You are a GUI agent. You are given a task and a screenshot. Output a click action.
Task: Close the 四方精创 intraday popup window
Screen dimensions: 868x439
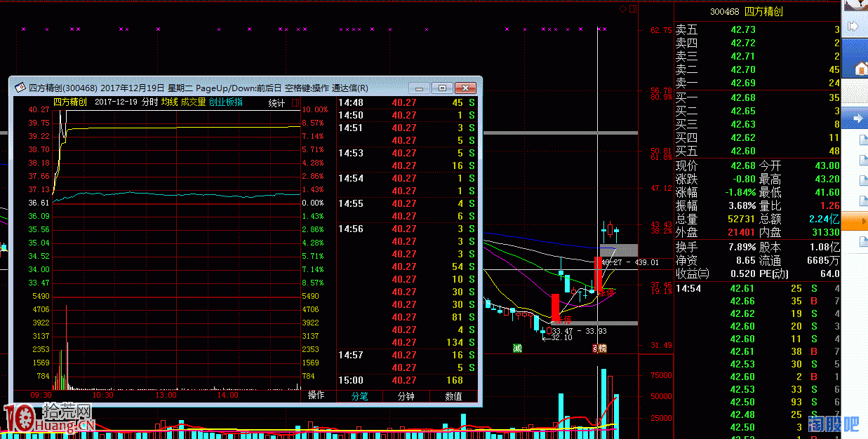pyautogui.click(x=465, y=88)
